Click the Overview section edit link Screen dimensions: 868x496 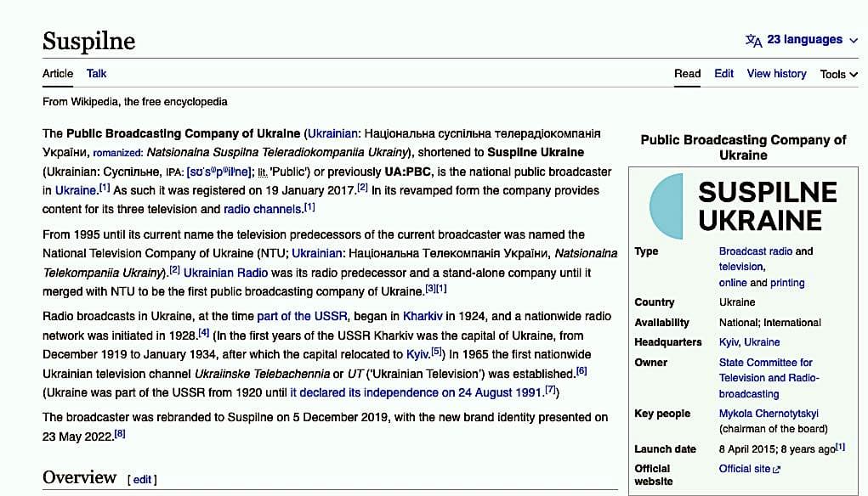142,479
